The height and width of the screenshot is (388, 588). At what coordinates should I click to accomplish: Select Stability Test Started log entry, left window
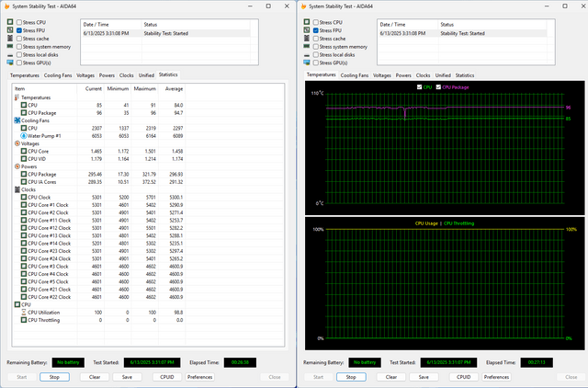(x=165, y=33)
